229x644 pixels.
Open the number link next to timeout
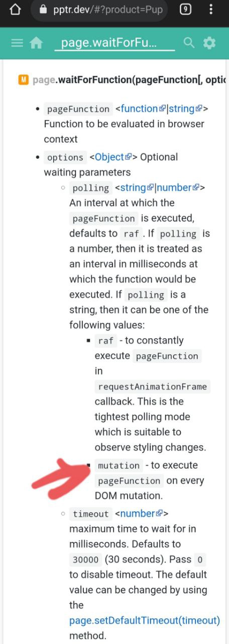point(141,514)
